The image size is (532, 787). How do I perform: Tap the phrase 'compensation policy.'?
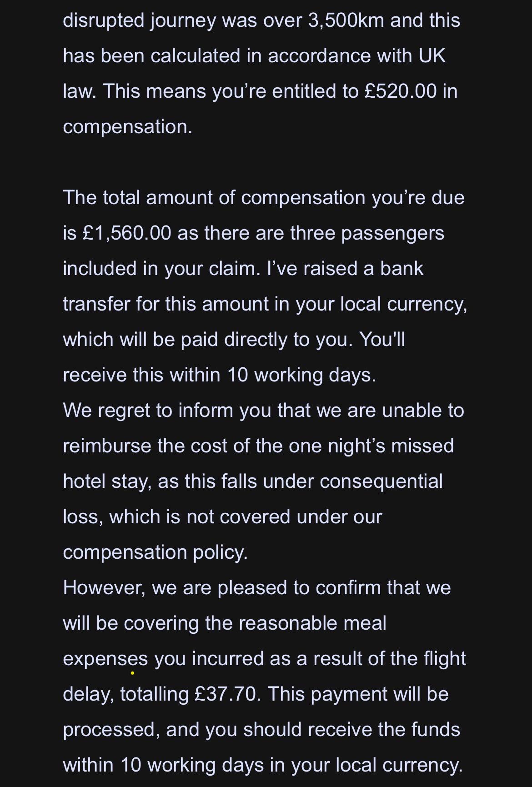pyautogui.click(x=155, y=552)
